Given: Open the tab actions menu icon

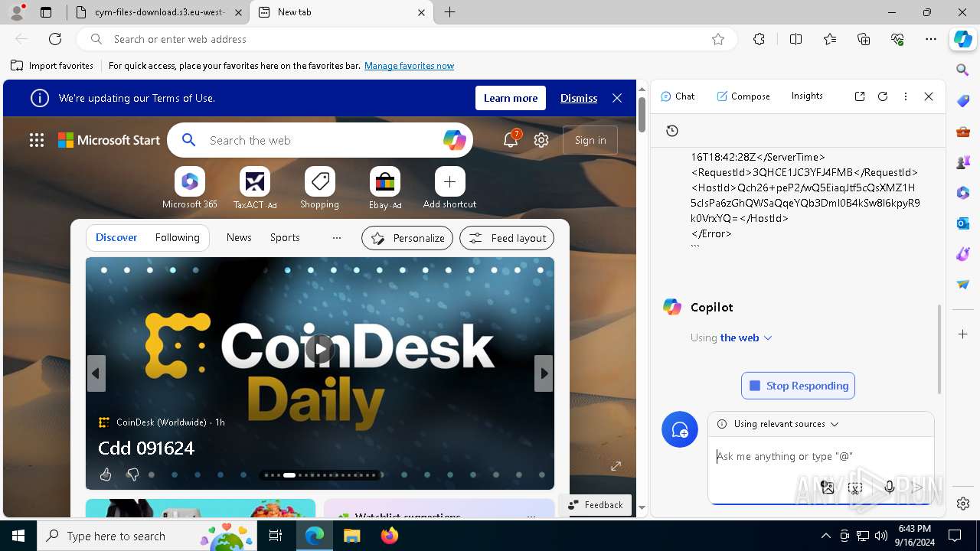Looking at the screenshot, I should pos(46,12).
